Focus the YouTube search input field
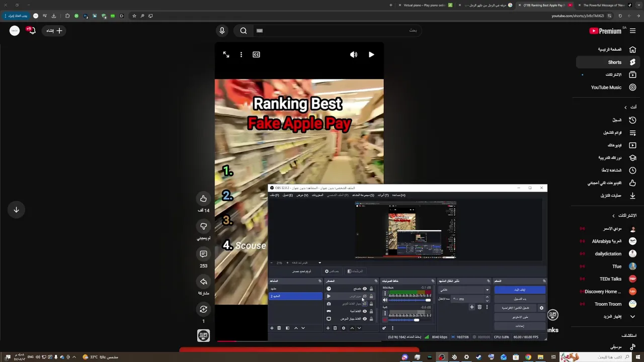644x362 pixels. [x=337, y=31]
